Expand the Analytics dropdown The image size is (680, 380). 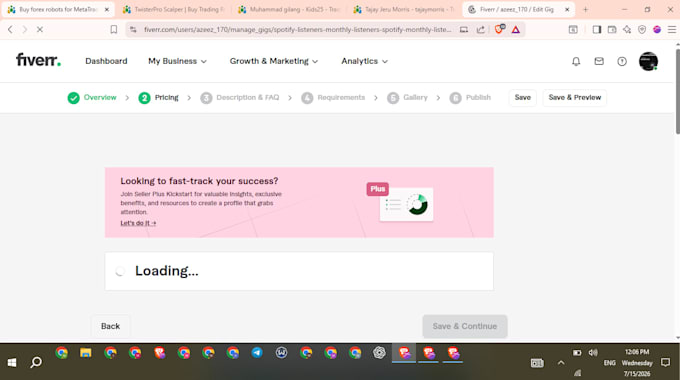click(x=364, y=61)
